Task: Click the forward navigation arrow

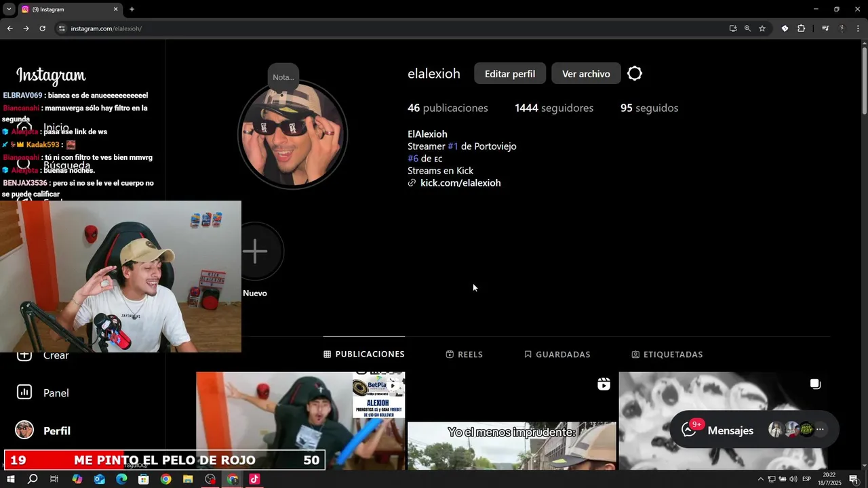Action: 26,28
